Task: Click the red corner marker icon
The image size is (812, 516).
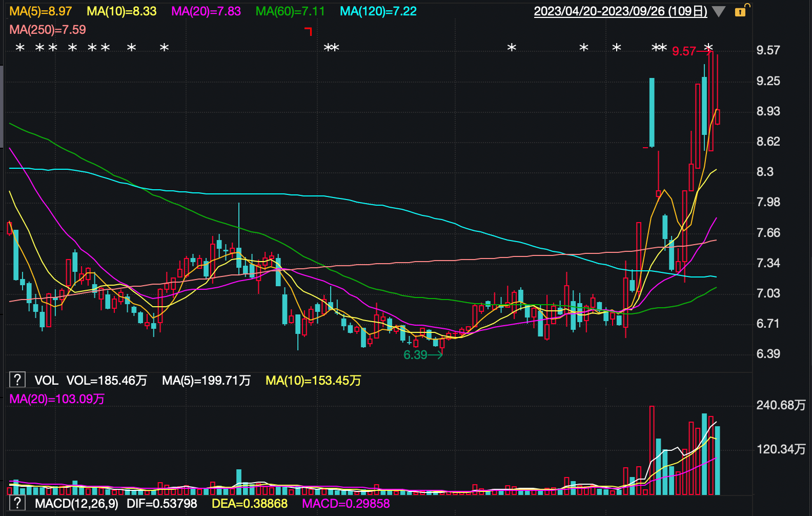Action: click(x=308, y=31)
